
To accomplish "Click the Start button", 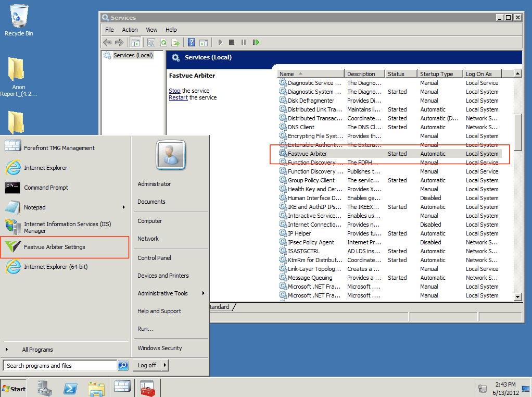I will [x=14, y=389].
